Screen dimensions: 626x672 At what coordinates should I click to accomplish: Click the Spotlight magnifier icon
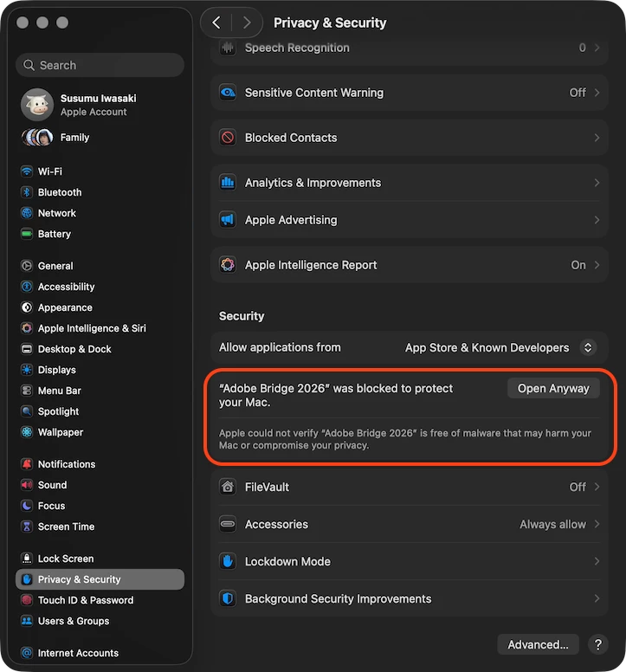point(27,411)
